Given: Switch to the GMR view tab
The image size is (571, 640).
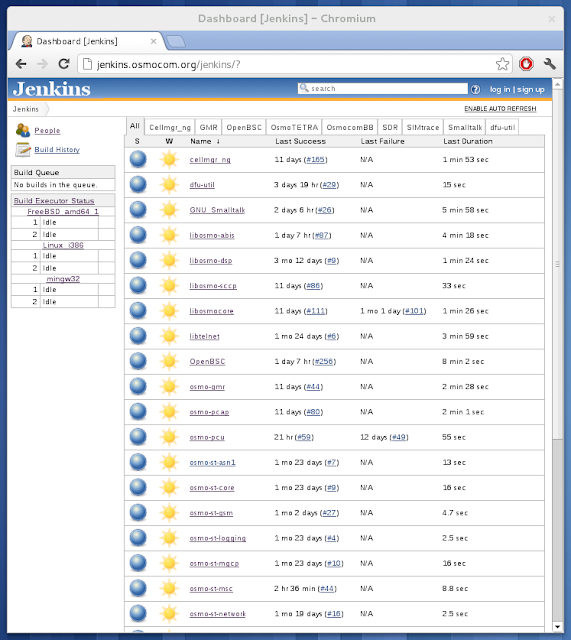Looking at the screenshot, I should tap(209, 127).
